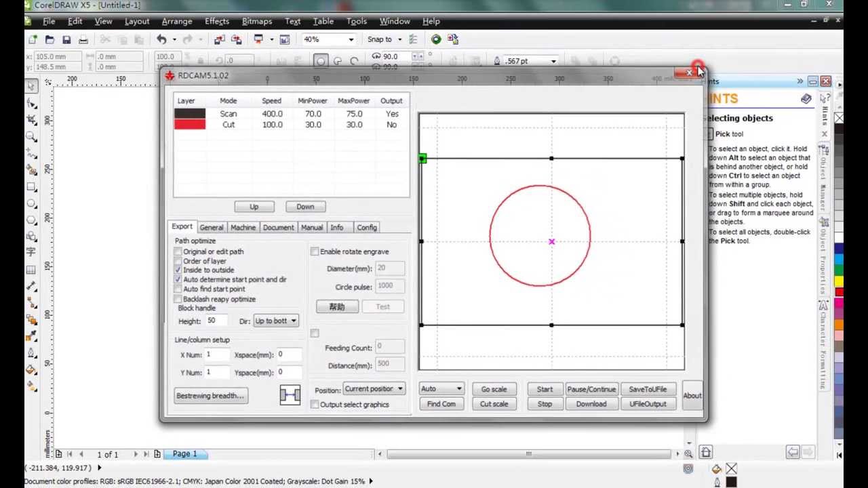This screenshot has width=868, height=488.
Task: Click the New document toolbar icon
Action: [33, 39]
